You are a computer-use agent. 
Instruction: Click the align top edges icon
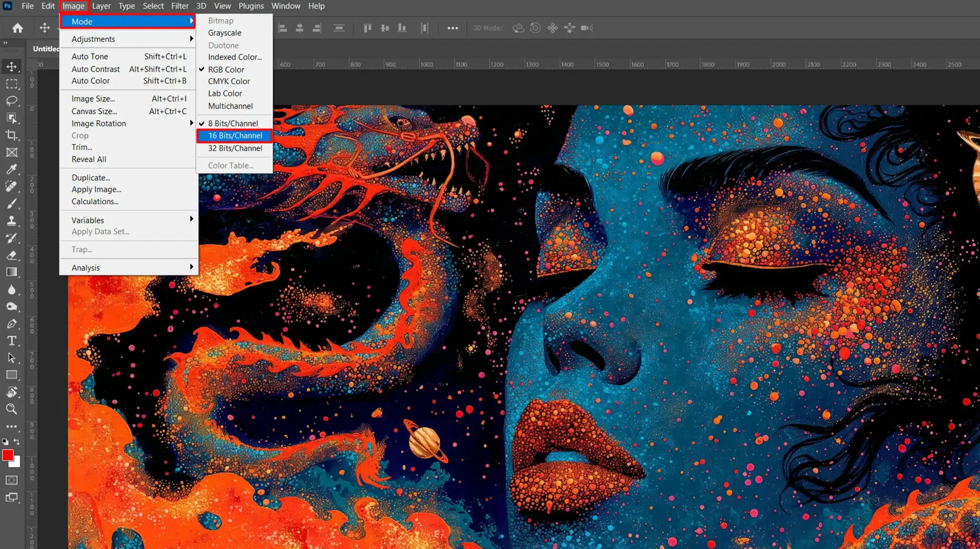click(x=367, y=28)
